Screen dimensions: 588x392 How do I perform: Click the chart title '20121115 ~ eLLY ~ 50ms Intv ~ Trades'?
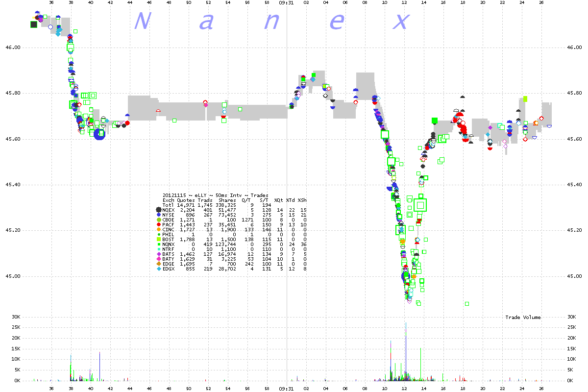point(215,195)
